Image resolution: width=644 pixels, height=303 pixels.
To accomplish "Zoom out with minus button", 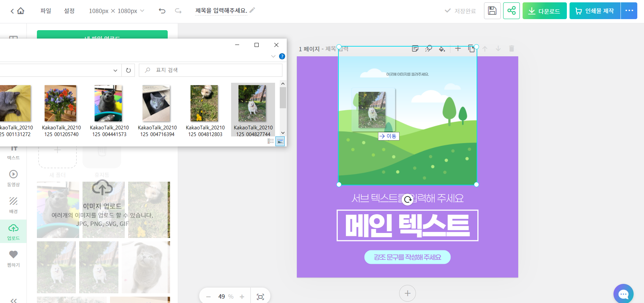I will pos(208,297).
